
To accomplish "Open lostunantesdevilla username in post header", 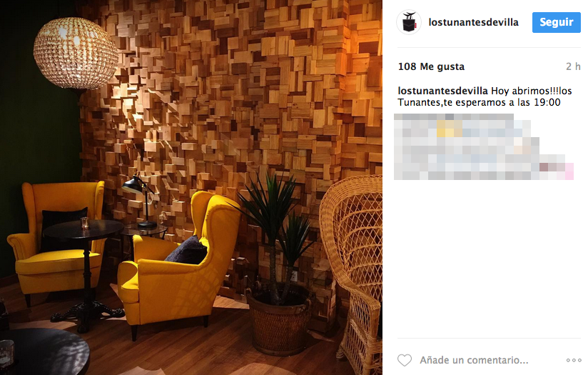I will [x=473, y=22].
